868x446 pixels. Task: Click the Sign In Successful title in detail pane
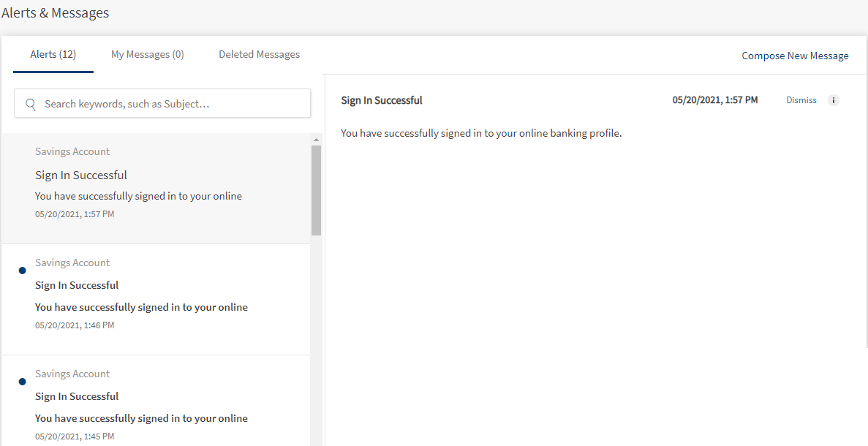[x=382, y=100]
